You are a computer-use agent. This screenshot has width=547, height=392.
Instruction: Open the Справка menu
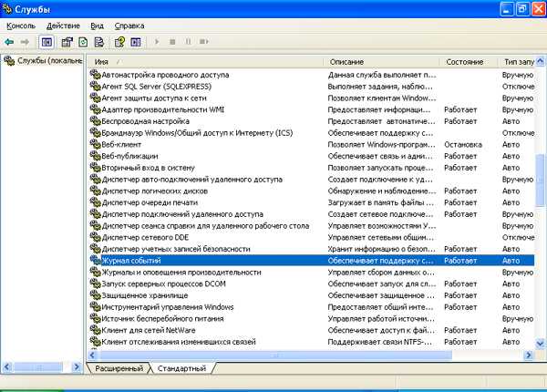point(129,26)
